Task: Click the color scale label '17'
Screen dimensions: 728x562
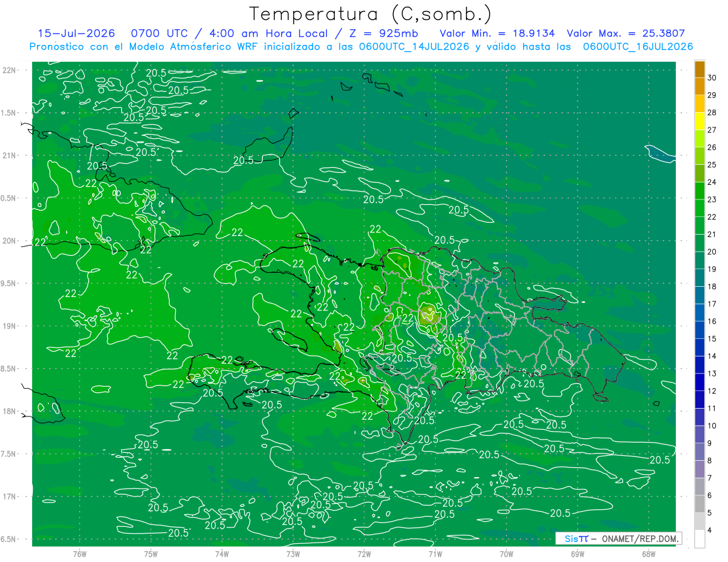Action: click(712, 304)
